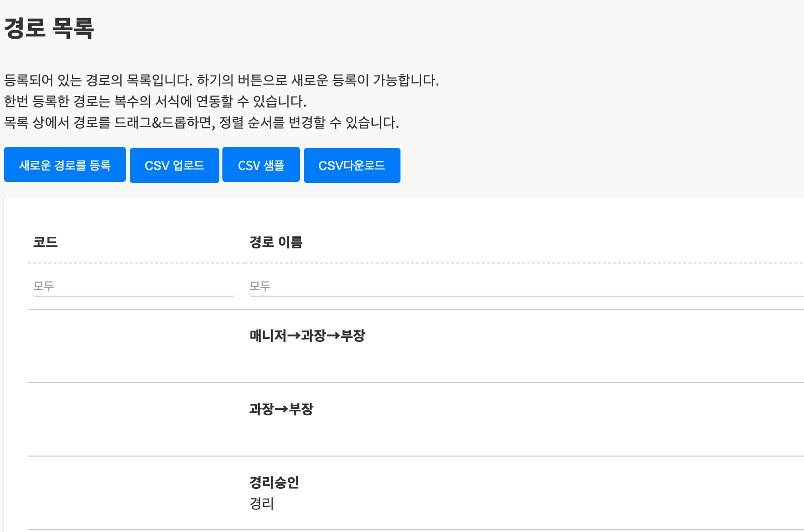Focus the 경로 이름 column filter field
Screen dimensions: 804x532
[526, 286]
